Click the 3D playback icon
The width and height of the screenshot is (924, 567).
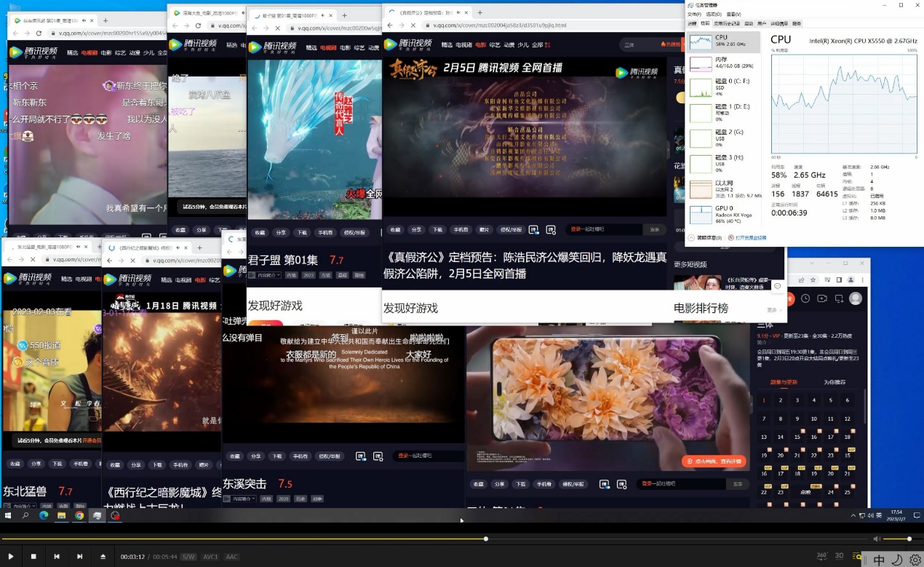tap(839, 555)
